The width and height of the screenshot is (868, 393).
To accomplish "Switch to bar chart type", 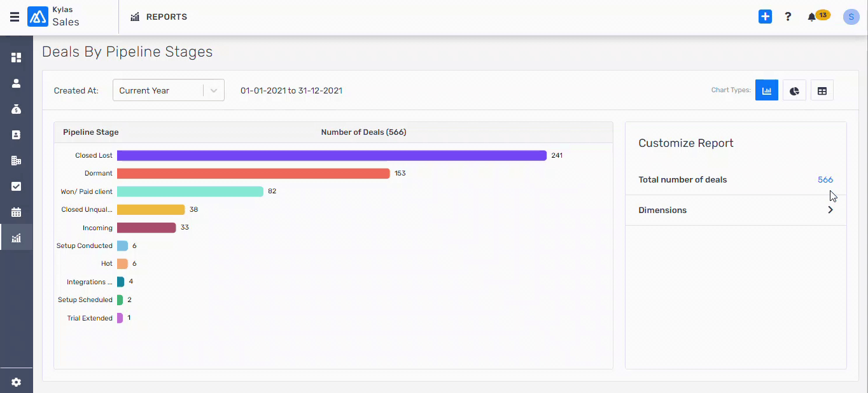I will (x=767, y=90).
